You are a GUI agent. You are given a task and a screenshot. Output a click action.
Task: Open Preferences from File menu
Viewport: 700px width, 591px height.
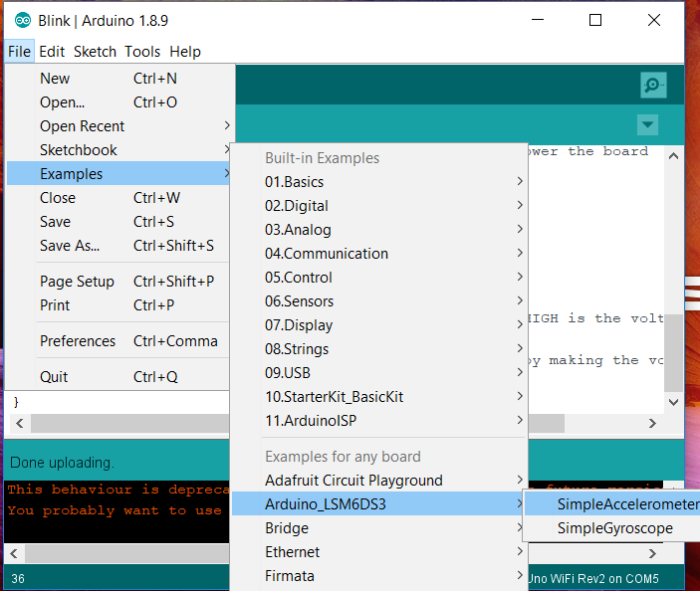pyautogui.click(x=118, y=341)
